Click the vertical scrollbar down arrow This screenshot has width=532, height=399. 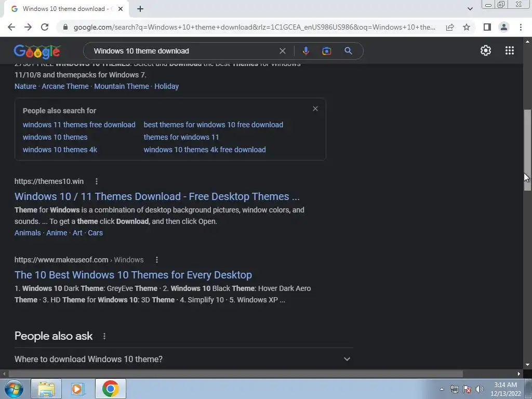pyautogui.click(x=527, y=365)
